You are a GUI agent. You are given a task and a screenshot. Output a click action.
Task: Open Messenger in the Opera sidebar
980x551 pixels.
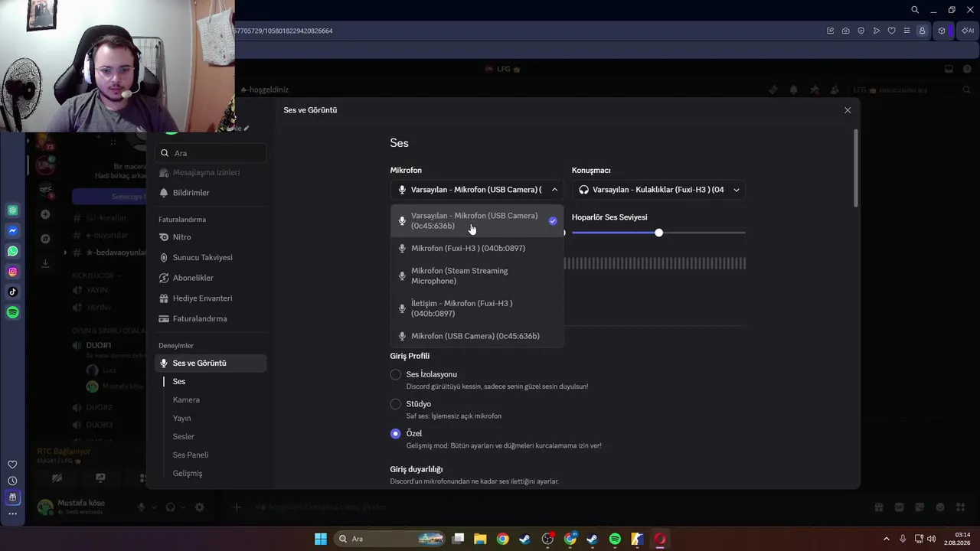tap(13, 230)
